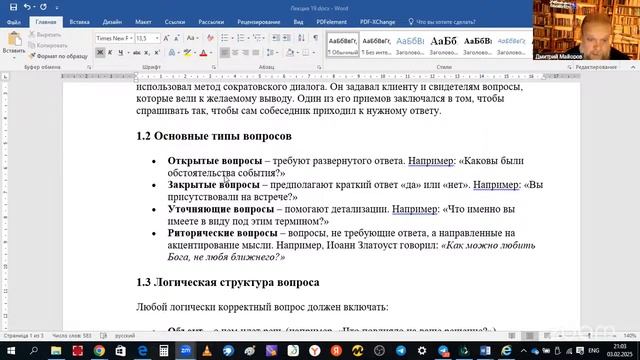Image resolution: width=640 pixels, height=360 pixels.
Task: Align text right
Action: click(x=245, y=53)
